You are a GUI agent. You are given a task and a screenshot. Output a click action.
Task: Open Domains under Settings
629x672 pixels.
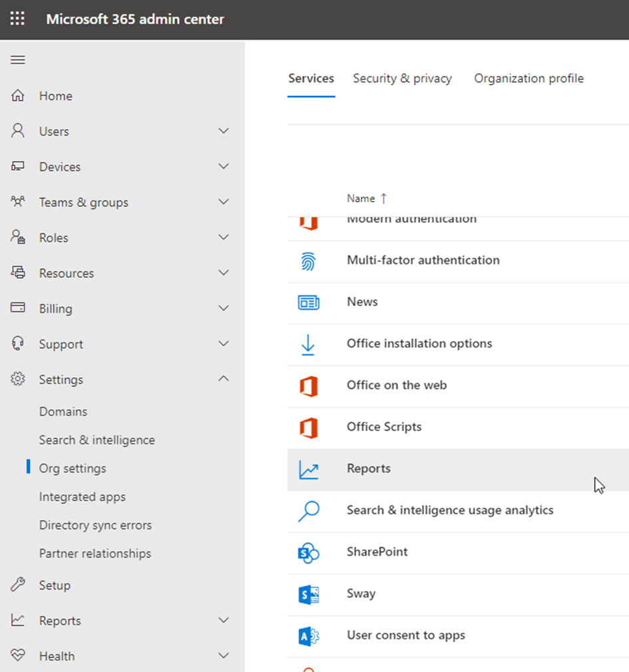coord(63,412)
